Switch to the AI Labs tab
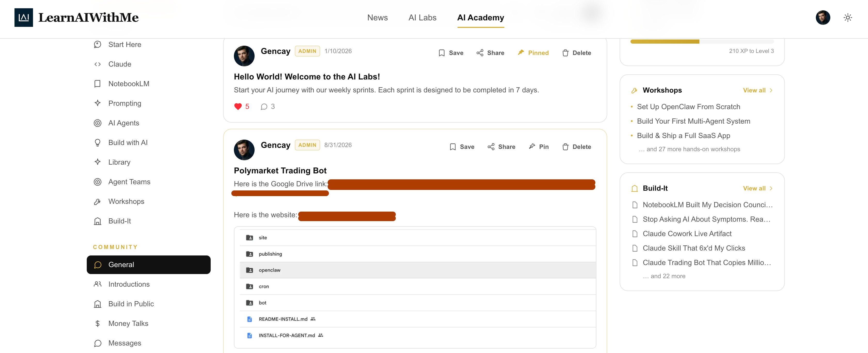 (x=422, y=18)
